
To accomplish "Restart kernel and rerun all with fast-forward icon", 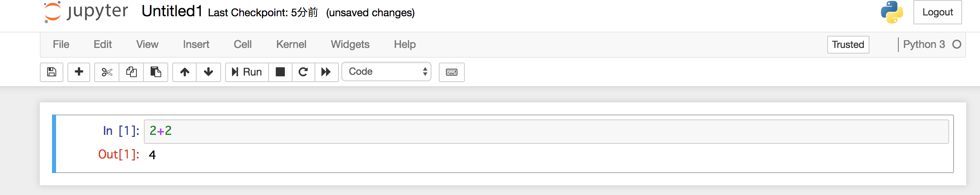I will [326, 72].
